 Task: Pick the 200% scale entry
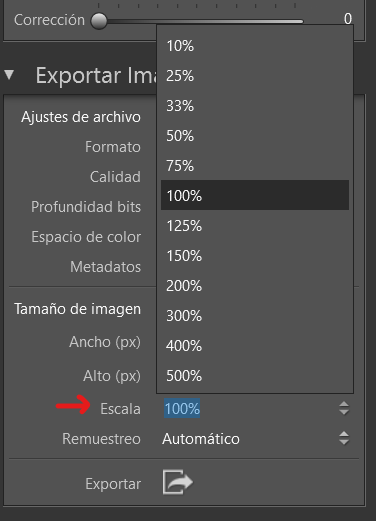(255, 286)
